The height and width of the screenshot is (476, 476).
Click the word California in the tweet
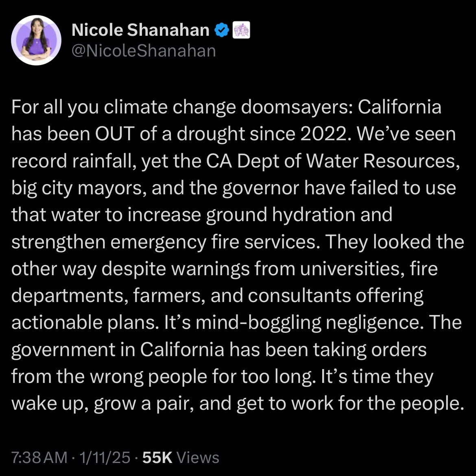[399, 107]
